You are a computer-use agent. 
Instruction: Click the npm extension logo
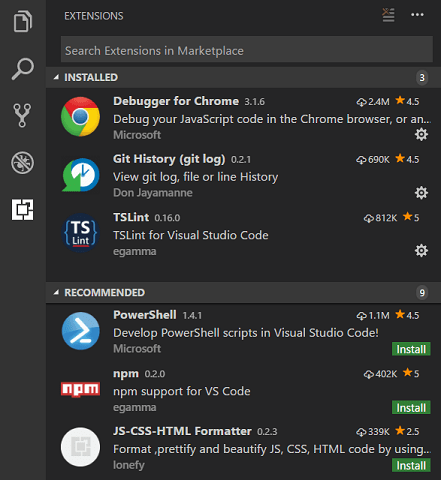pyautogui.click(x=80, y=389)
